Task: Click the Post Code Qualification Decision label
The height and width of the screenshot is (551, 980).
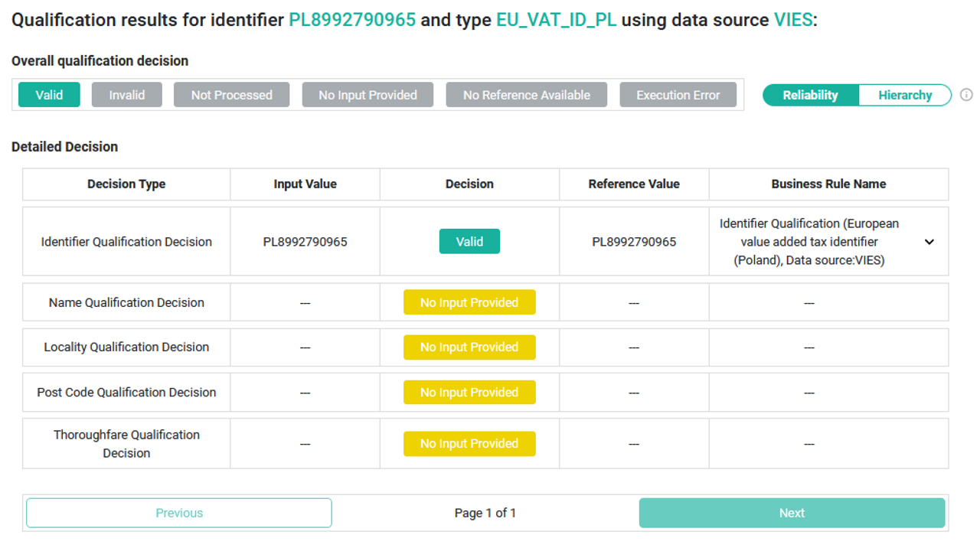Action: point(126,393)
